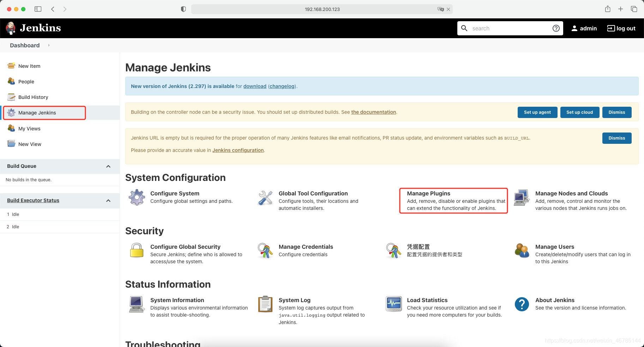This screenshot has height=347, width=644.
Task: Click the admin user link
Action: coord(584,28)
